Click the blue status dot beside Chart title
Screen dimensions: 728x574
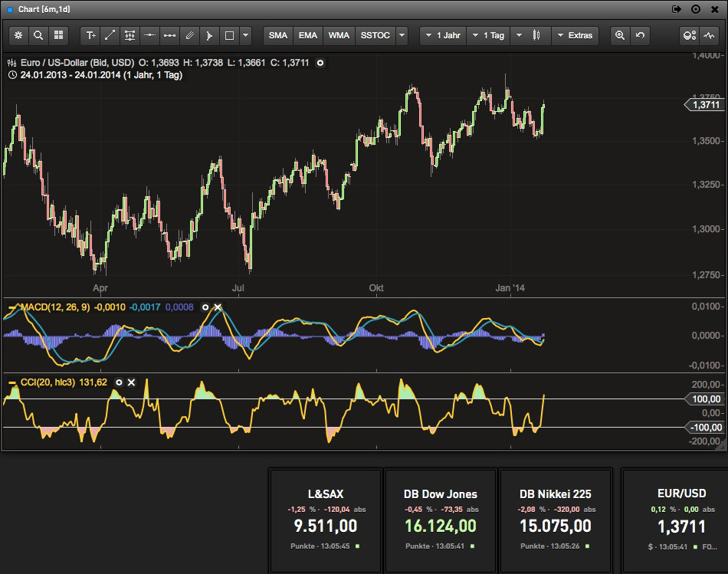(x=10, y=10)
